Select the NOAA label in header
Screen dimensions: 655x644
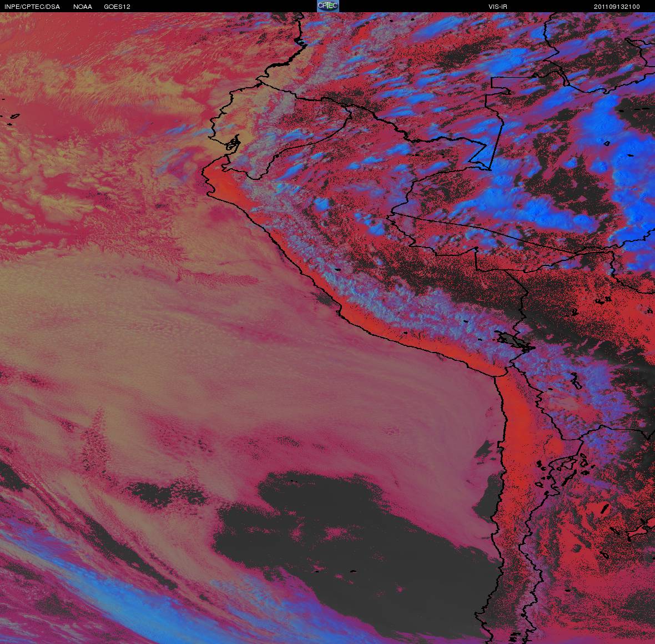click(x=82, y=7)
